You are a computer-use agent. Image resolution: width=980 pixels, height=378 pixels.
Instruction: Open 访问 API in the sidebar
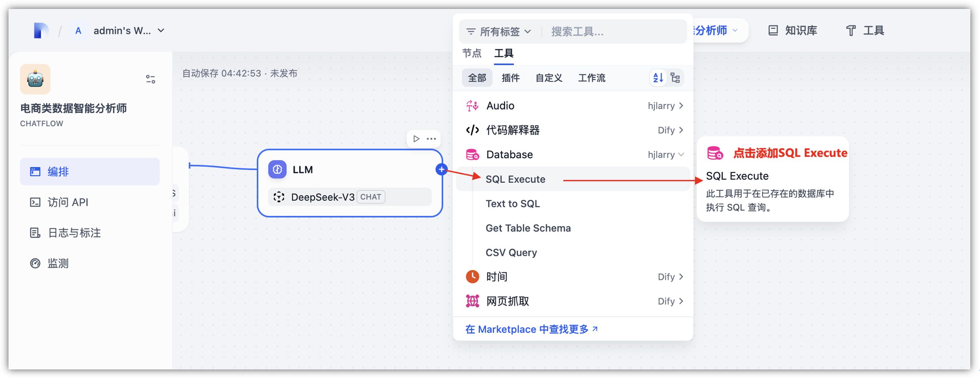tap(90, 202)
